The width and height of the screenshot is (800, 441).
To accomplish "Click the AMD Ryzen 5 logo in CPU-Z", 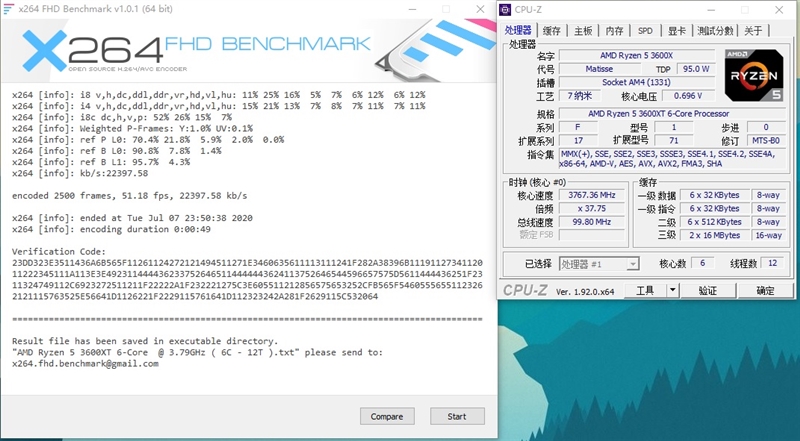I will click(x=754, y=75).
